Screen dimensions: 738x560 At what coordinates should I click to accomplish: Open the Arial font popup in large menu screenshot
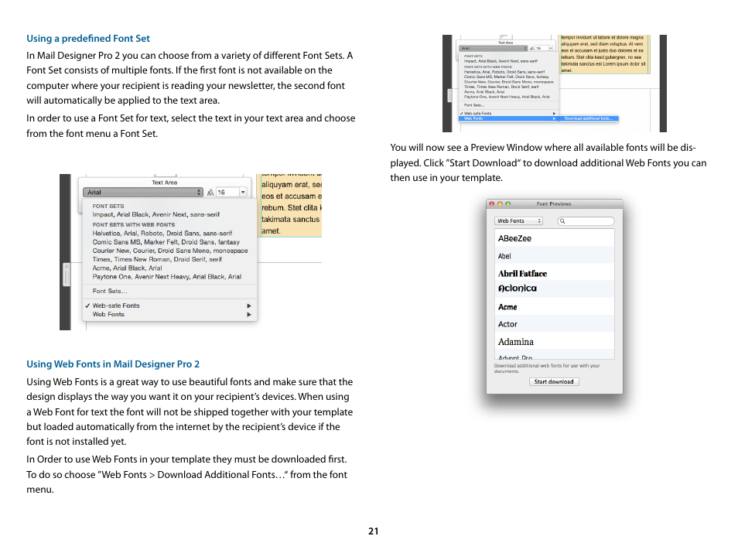(x=143, y=192)
